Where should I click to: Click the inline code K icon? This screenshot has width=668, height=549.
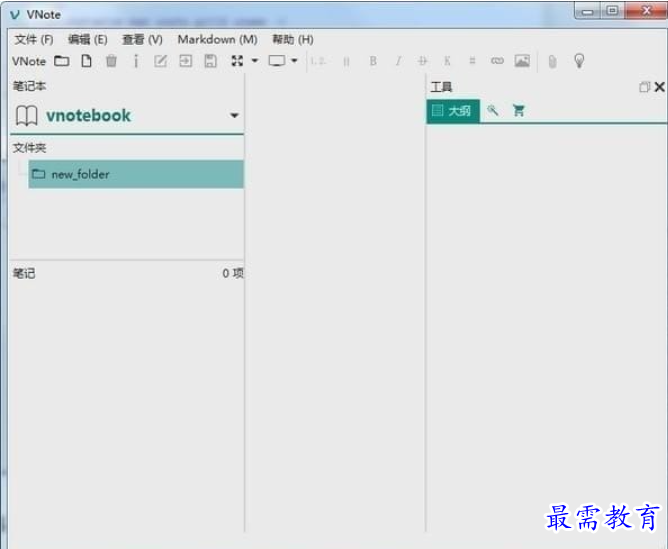[447, 61]
